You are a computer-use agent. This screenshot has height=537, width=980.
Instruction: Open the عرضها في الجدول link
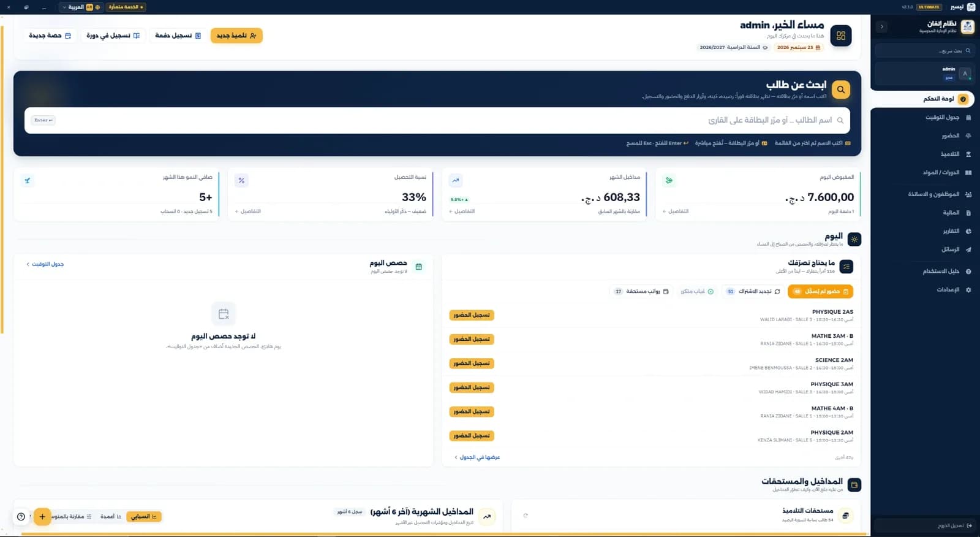tap(477, 457)
